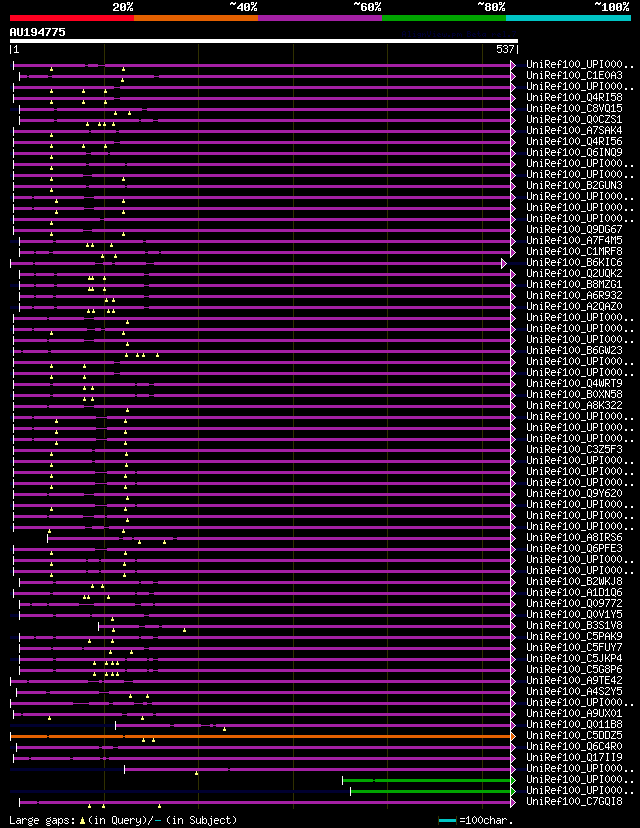Image resolution: width=640 pixels, height=828 pixels.
Task: Go to the UniRef100_Q09772 hit
Action: point(575,604)
